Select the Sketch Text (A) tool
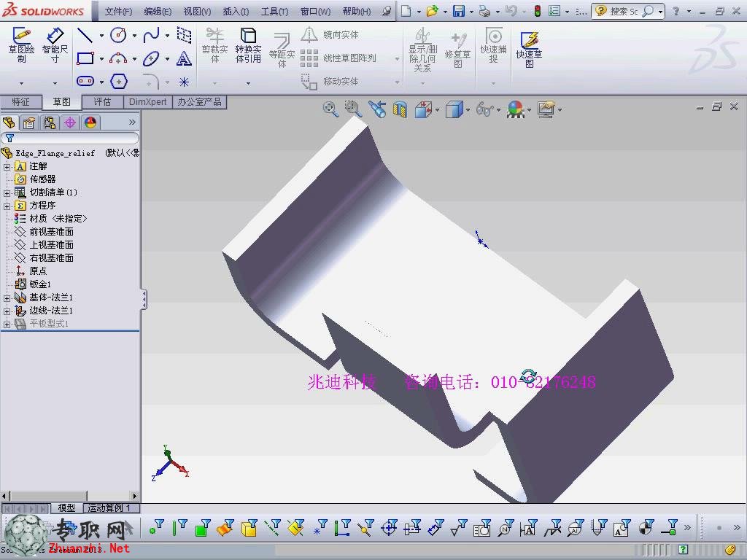Viewport: 747px width, 560px height. click(x=184, y=58)
